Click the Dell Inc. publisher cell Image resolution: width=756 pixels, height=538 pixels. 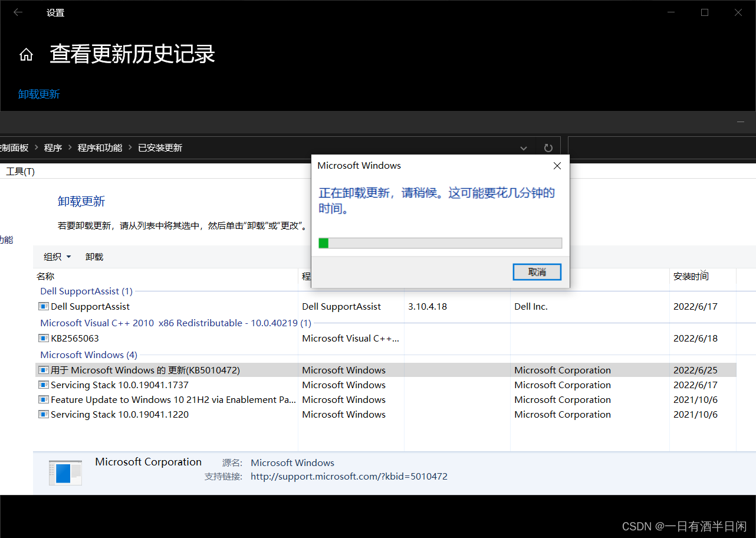coord(531,306)
